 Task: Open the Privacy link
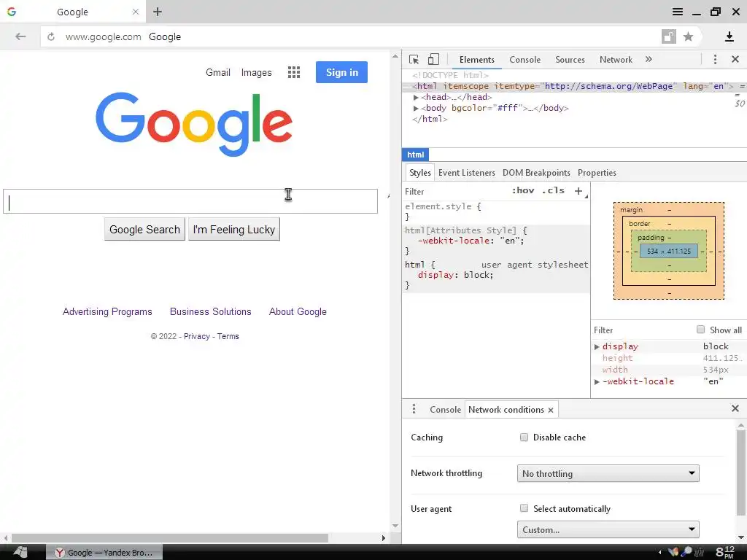pos(197,336)
